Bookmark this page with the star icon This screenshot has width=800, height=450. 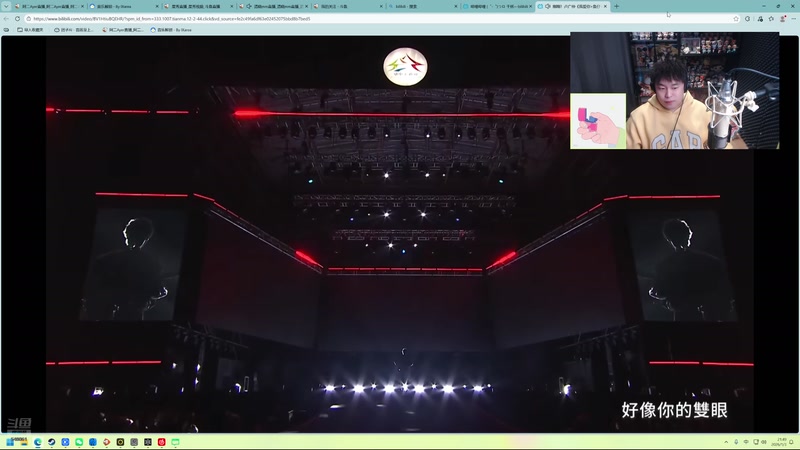pyautogui.click(x=736, y=19)
